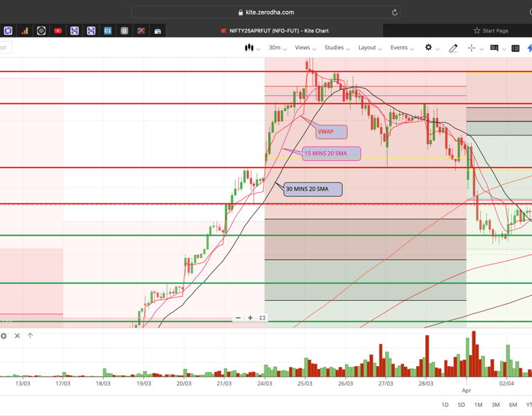Select the 5D range button
532x416 pixels.
click(461, 405)
